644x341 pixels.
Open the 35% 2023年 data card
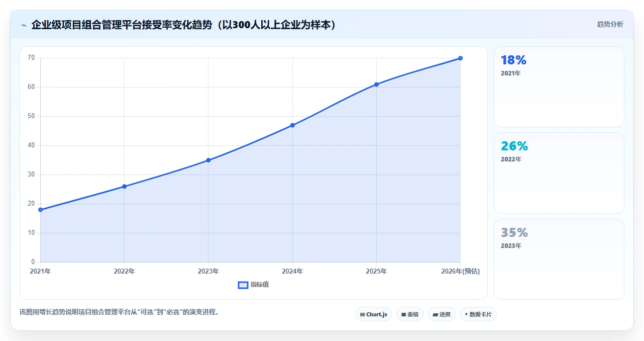coord(559,259)
